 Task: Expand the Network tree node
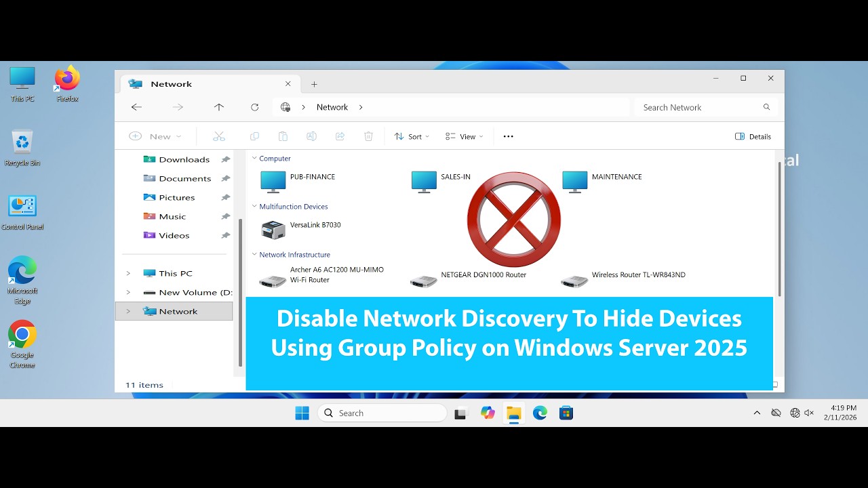(128, 312)
